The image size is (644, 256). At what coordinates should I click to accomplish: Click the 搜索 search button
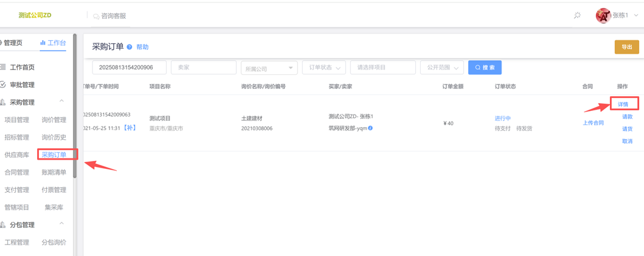pos(485,68)
